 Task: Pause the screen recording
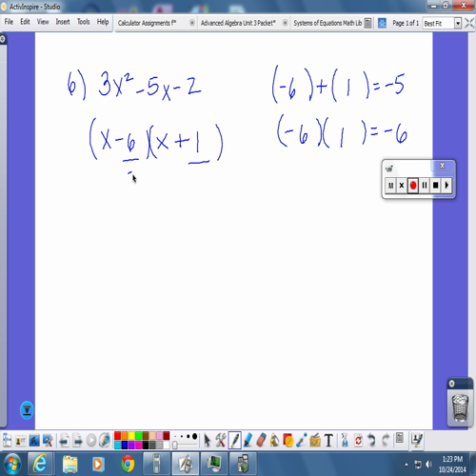425,185
